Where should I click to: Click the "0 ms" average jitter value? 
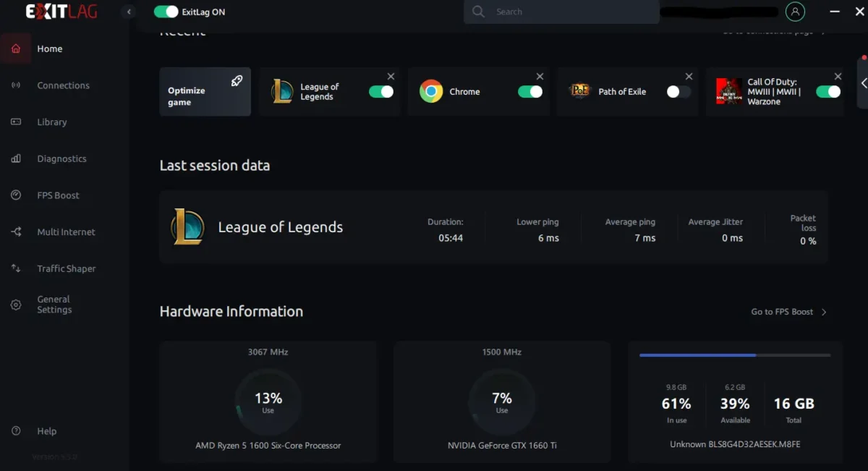click(x=732, y=238)
